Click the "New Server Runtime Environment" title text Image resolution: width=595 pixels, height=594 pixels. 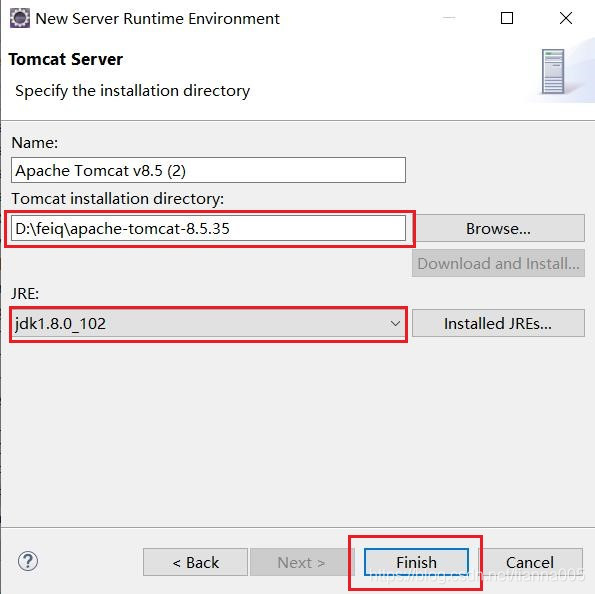pos(157,18)
